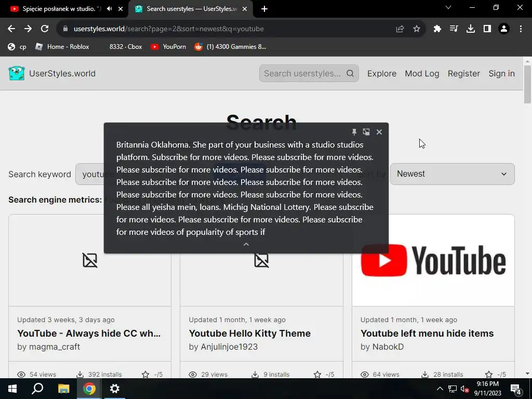This screenshot has width=532, height=399.
Task: Open Chrome three-dot menu
Action: pos(521,29)
